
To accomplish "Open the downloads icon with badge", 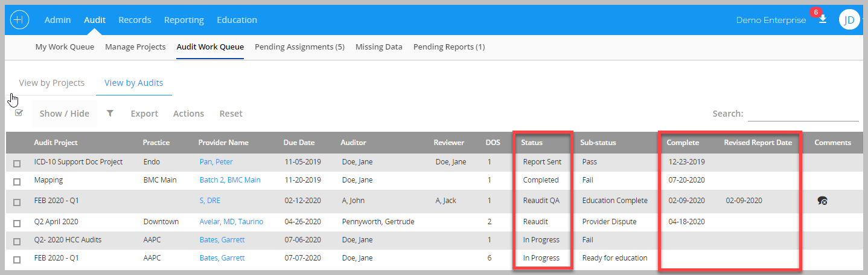I will coord(822,19).
